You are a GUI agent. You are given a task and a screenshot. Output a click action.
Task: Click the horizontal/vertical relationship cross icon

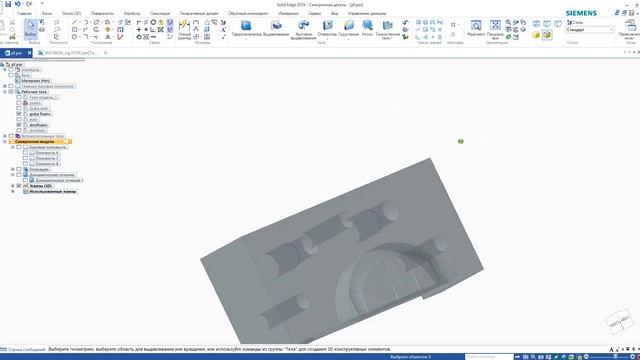(x=139, y=29)
